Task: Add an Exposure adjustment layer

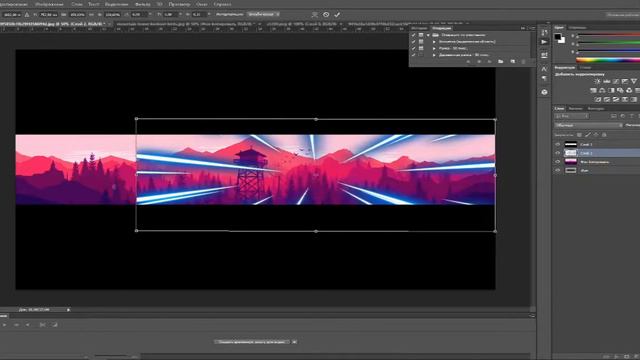Action: pyautogui.click(x=624, y=81)
